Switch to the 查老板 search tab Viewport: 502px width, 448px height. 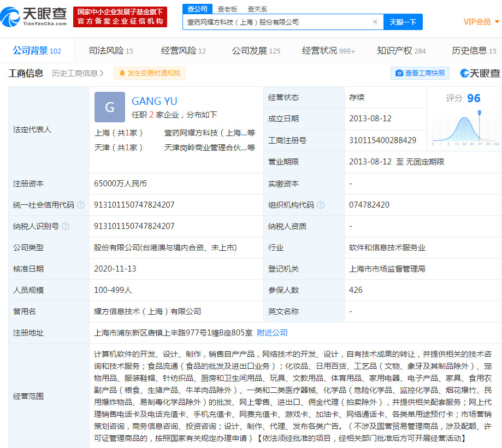(227, 9)
